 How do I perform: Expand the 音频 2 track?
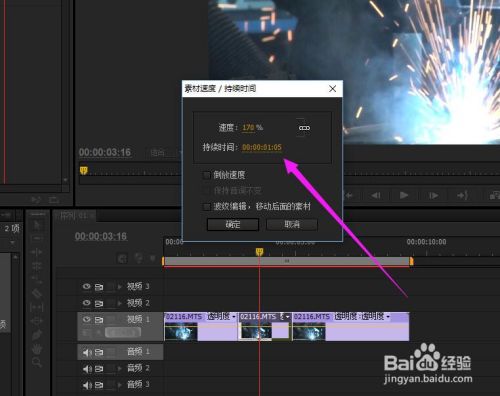point(120,369)
